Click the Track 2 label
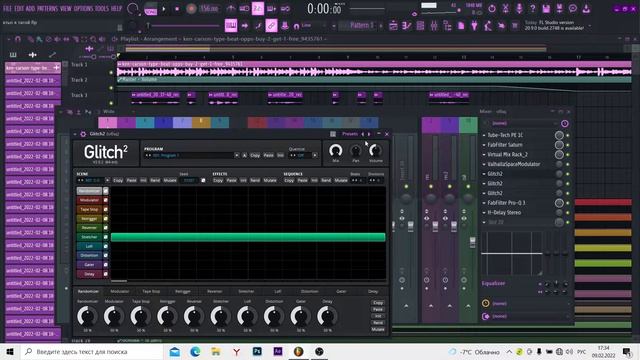The image size is (640, 360). tap(79, 80)
